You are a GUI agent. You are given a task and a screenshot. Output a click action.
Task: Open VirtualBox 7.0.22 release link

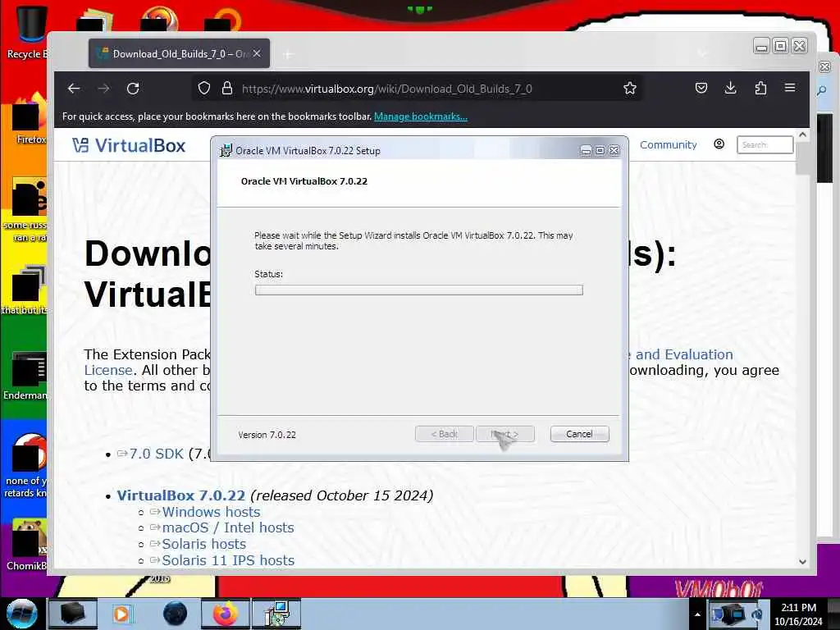click(x=181, y=495)
